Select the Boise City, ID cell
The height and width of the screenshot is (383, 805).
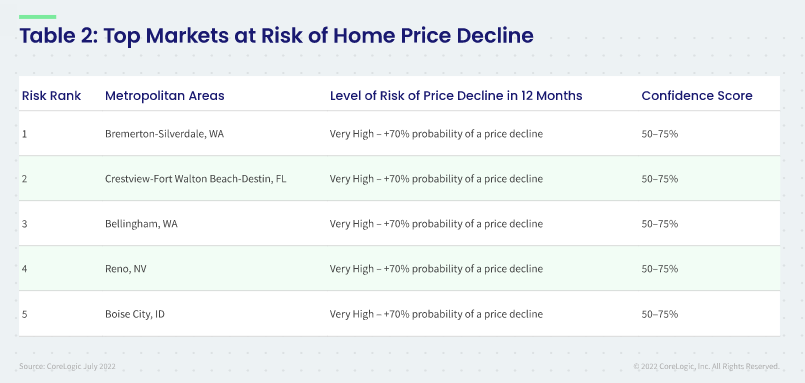135,314
